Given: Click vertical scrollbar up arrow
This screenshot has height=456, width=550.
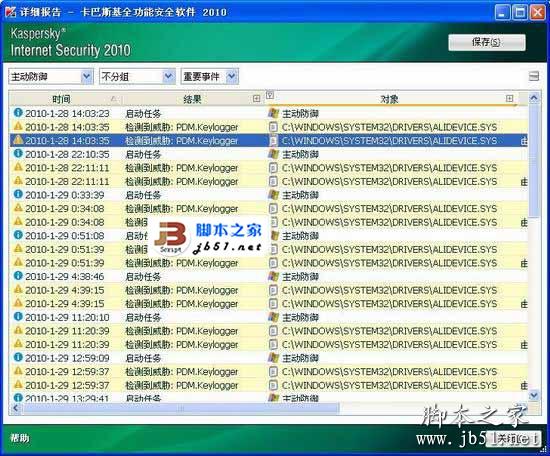Looking at the screenshot, I should [534, 98].
